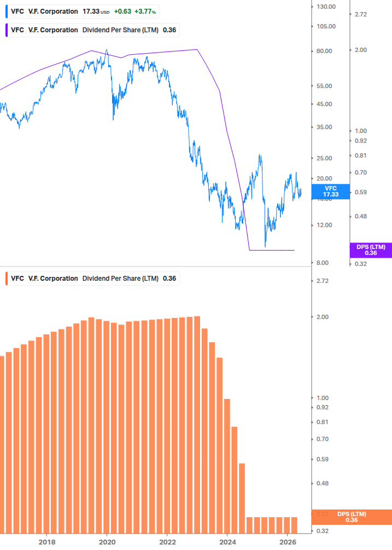The height and width of the screenshot is (550, 392).
Task: Click the 2024 label on the time axis
Action: [227, 542]
